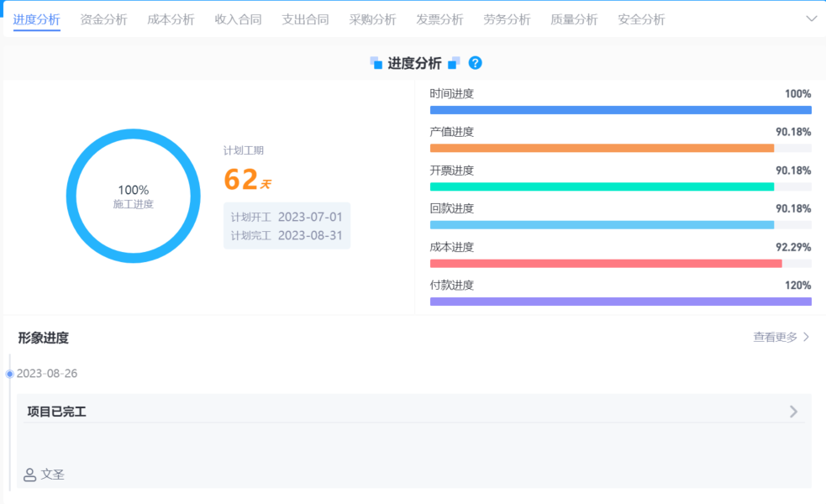
Task: Click the person icon next to 文圣
Action: click(x=29, y=475)
